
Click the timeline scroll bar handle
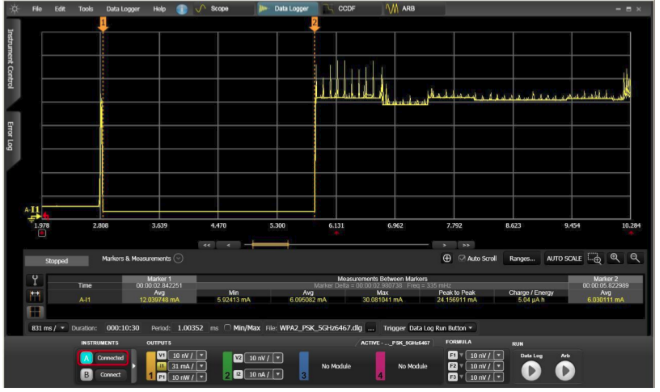click(270, 244)
